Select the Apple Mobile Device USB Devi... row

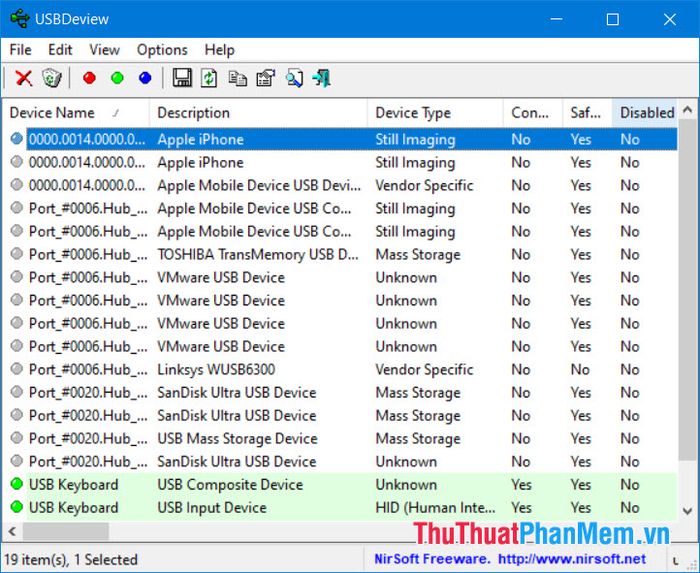pyautogui.click(x=340, y=185)
